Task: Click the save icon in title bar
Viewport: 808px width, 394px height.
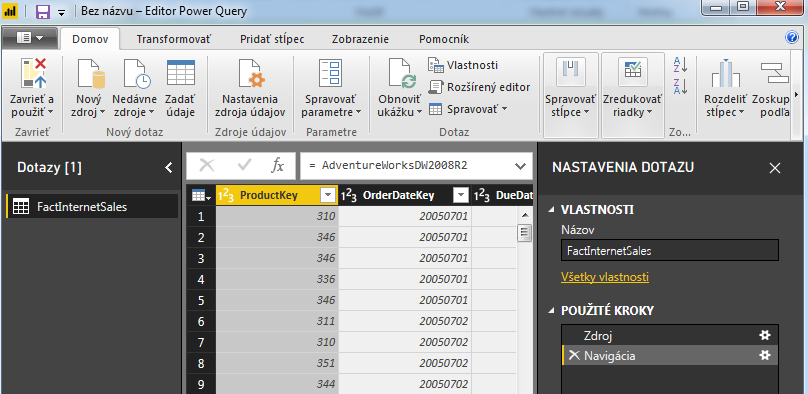Action: (x=42, y=11)
